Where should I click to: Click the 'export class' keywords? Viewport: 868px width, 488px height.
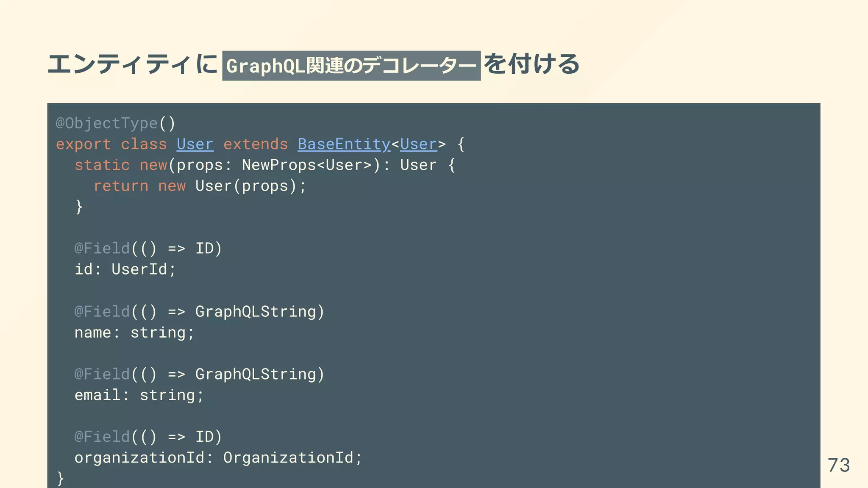(111, 144)
